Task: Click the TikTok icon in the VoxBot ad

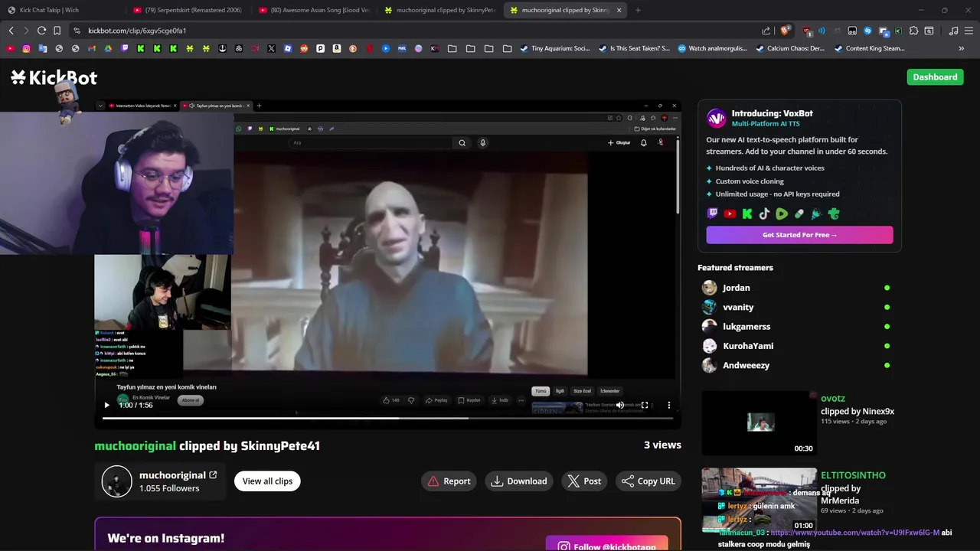Action: [764, 214]
